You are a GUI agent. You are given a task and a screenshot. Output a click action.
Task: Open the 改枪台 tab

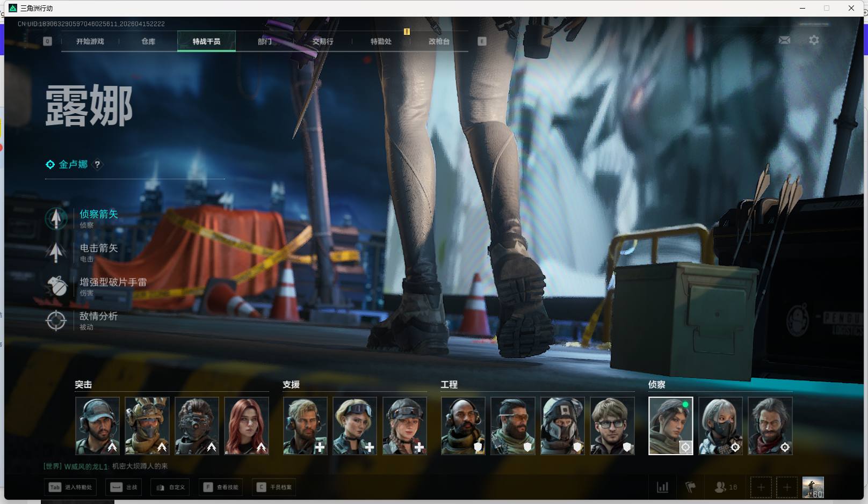tap(439, 41)
